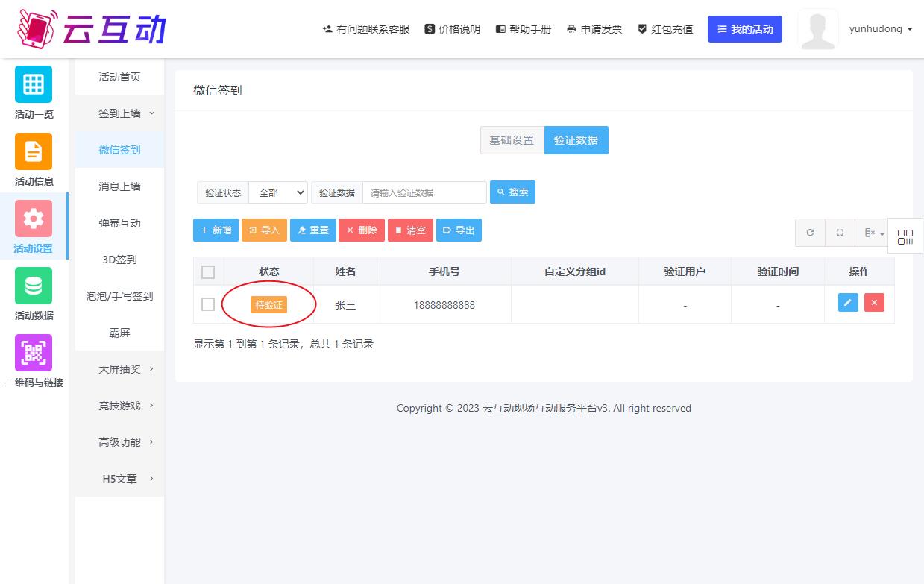Image resolution: width=924 pixels, height=584 pixels.
Task: Open the column visibility dropdown in the table toolbar
Action: click(x=874, y=233)
